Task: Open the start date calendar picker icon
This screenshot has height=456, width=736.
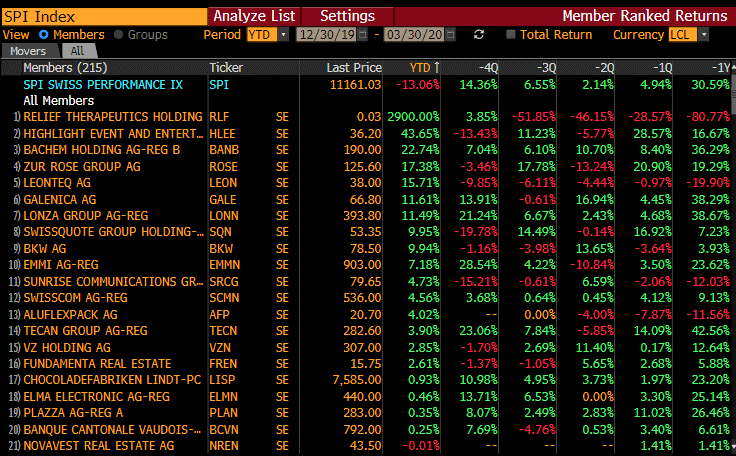Action: click(x=362, y=35)
